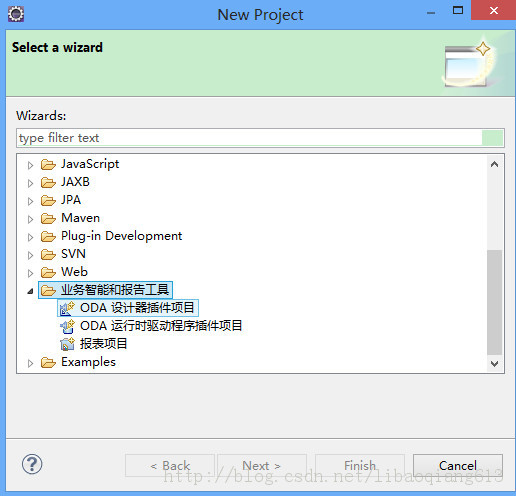Select ODA 运行时驱动程序插件项目 wizard
516x496 pixels.
161,326
